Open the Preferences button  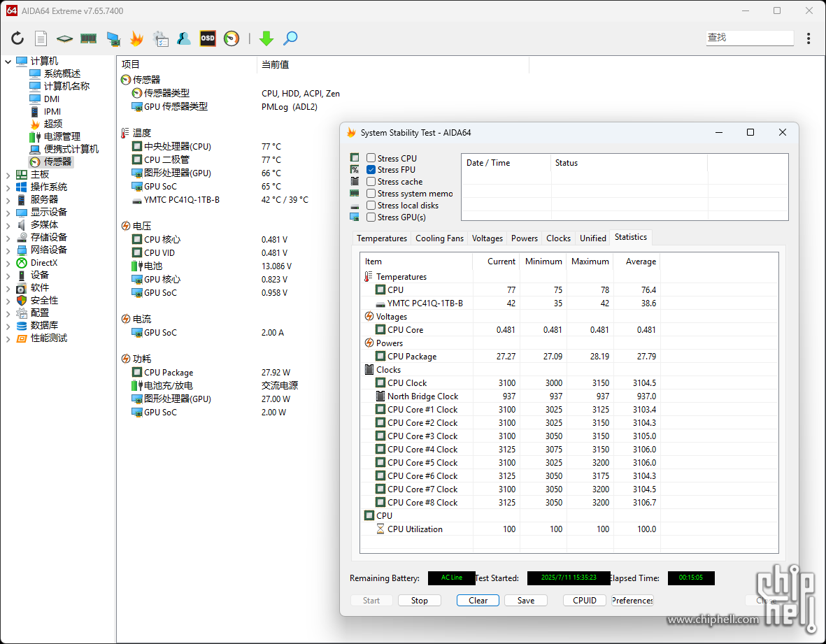(x=632, y=600)
